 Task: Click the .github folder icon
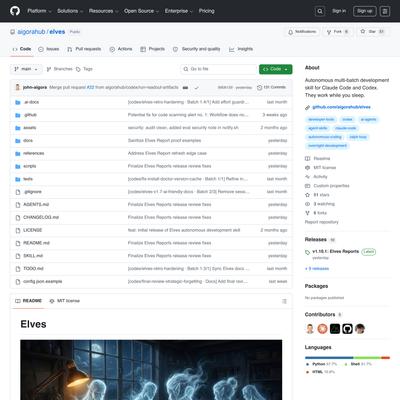click(18, 115)
